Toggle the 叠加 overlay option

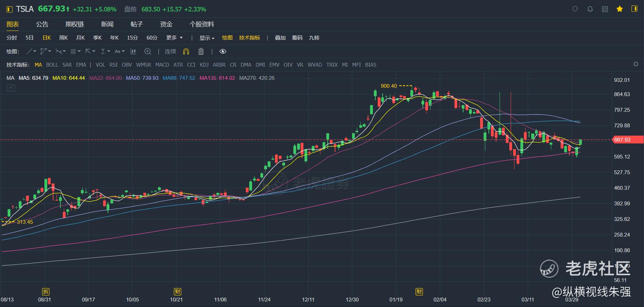[280, 37]
